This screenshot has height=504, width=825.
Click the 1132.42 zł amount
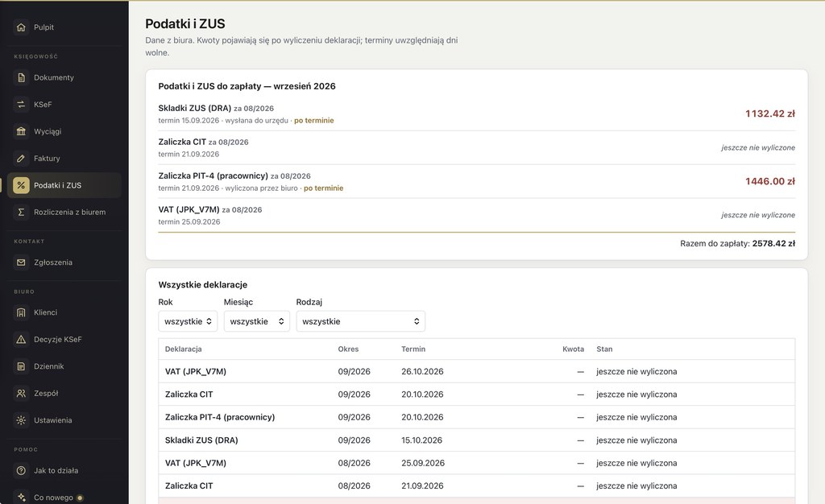769,114
